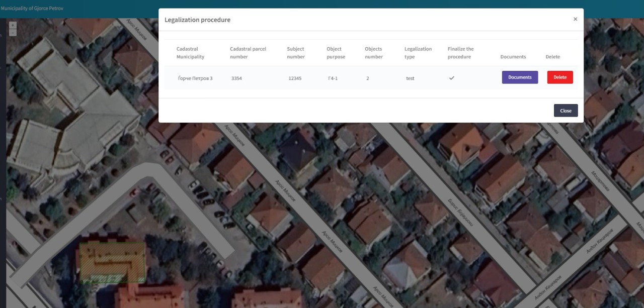Image resolution: width=644 pixels, height=308 pixels.
Task: Dismiss the Legalization procedure dialog with X
Action: pyautogui.click(x=575, y=19)
